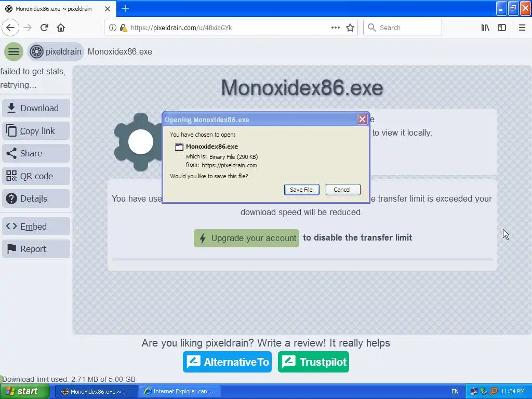Click the transfer limit progress bar
The width and height of the screenshot is (532, 399).
coord(302,259)
